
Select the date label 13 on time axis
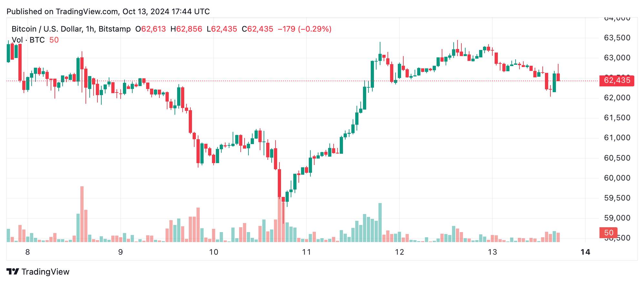click(x=492, y=252)
